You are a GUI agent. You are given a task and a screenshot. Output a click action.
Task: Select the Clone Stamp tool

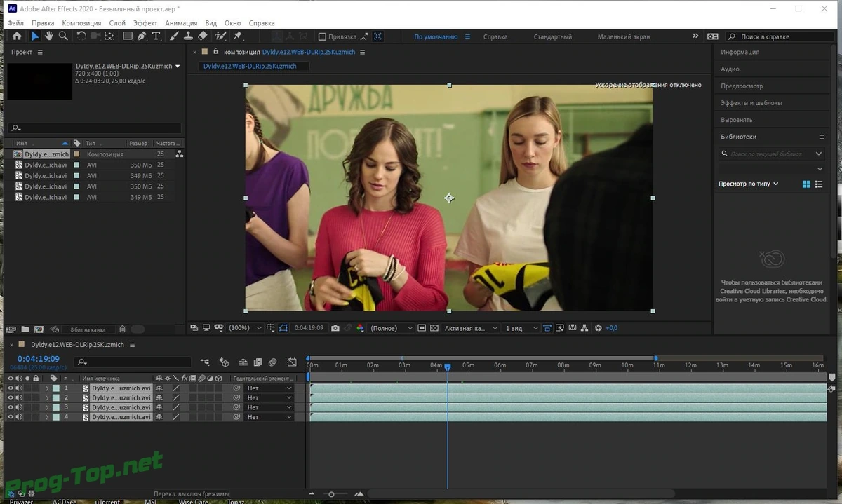(188, 36)
